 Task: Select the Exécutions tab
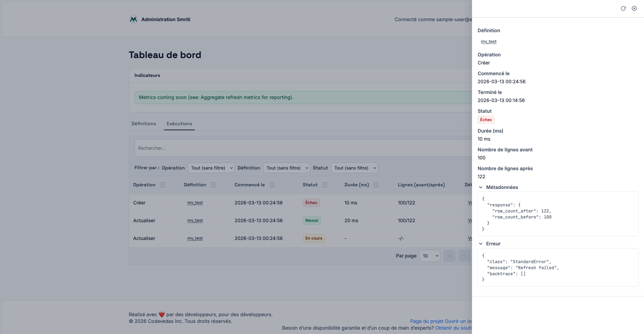[x=179, y=124]
